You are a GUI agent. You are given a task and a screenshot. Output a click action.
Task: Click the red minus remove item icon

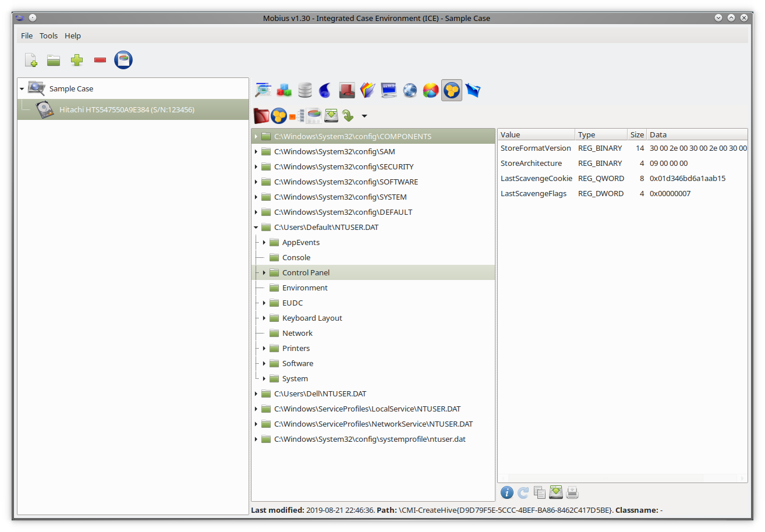(100, 60)
